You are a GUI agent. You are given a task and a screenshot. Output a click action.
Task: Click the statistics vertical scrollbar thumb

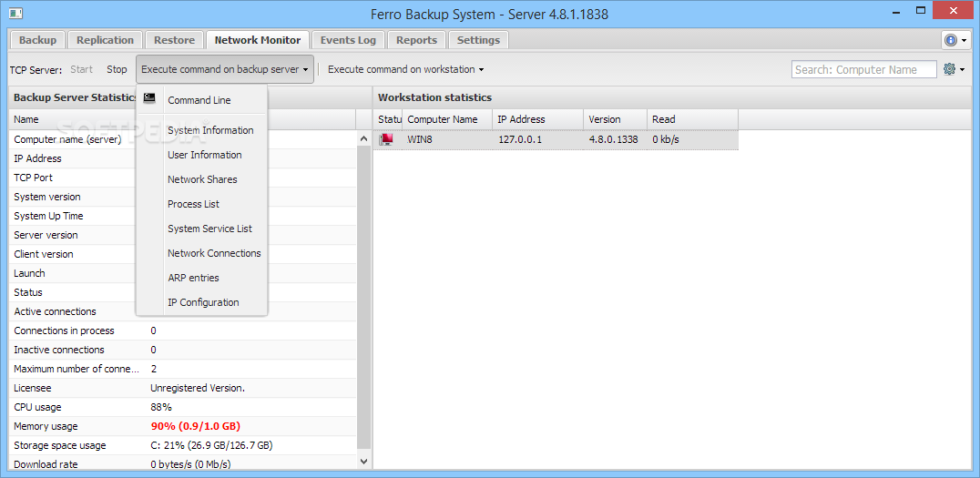pyautogui.click(x=364, y=298)
